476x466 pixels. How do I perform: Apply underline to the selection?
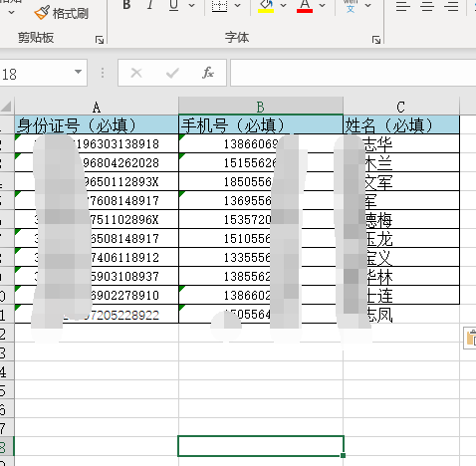[x=173, y=5]
